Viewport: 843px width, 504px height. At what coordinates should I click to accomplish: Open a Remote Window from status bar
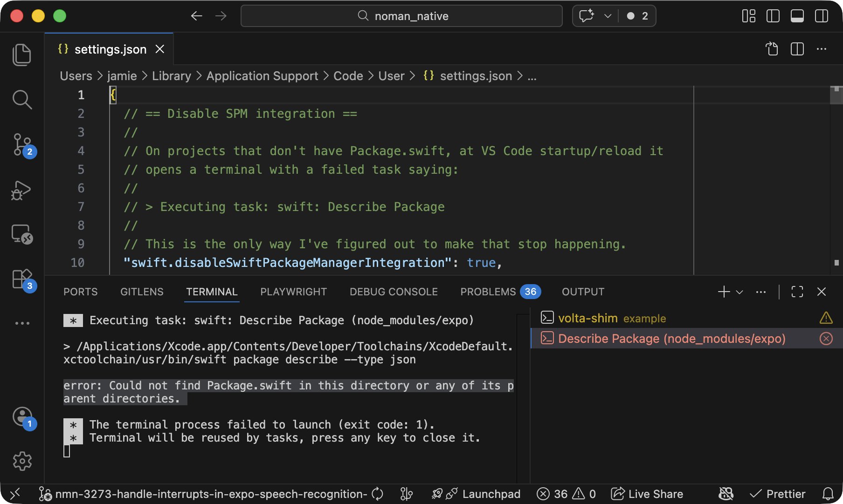pyautogui.click(x=15, y=494)
